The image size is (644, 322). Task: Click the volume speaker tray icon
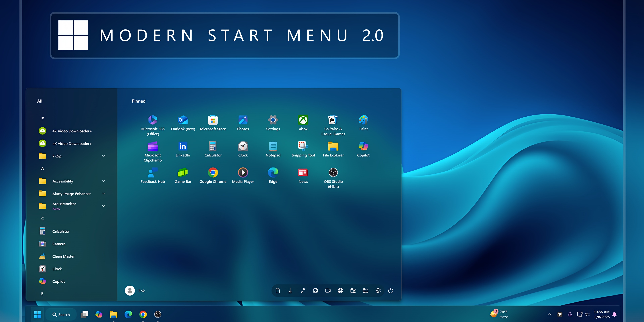(587, 314)
